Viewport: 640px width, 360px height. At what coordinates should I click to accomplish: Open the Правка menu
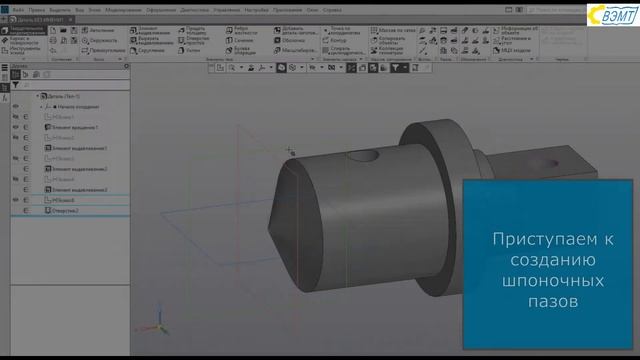(37, 10)
